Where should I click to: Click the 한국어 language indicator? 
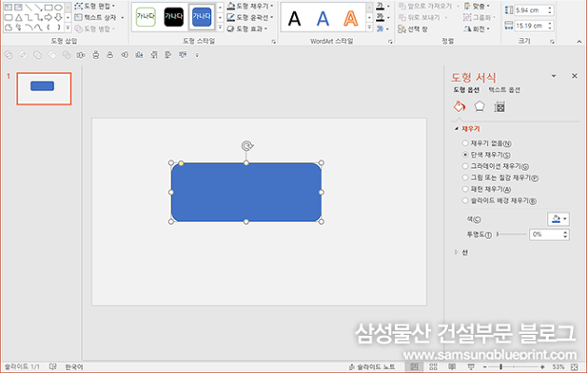(x=74, y=367)
